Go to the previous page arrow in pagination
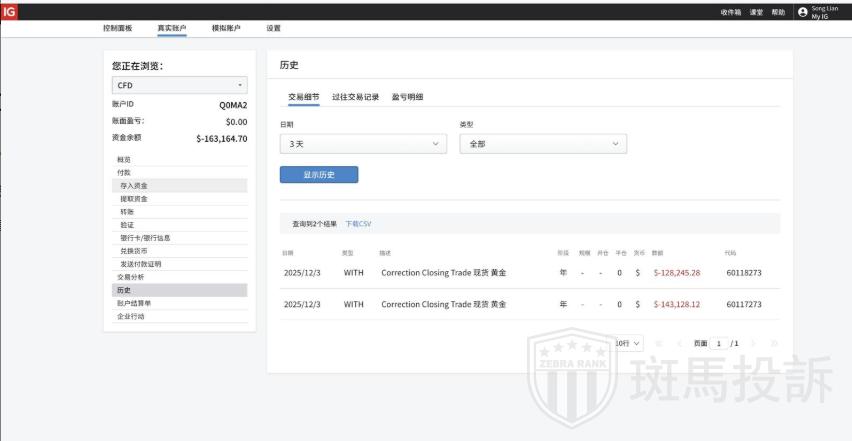This screenshot has width=852, height=441. pyautogui.click(x=680, y=343)
